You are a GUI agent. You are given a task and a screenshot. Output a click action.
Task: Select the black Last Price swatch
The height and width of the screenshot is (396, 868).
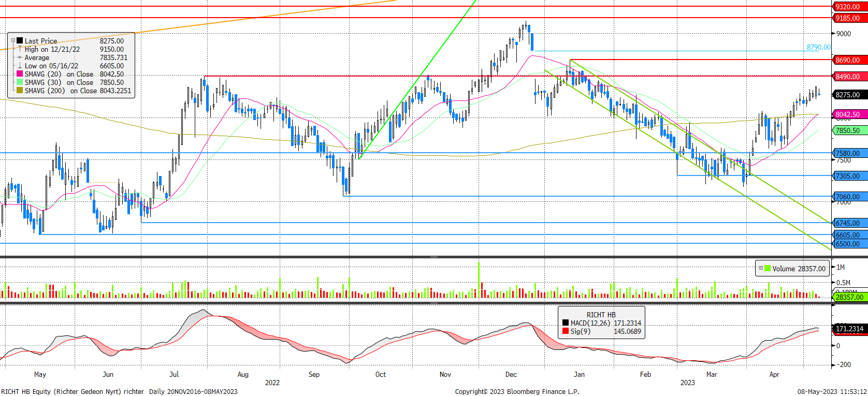point(20,40)
